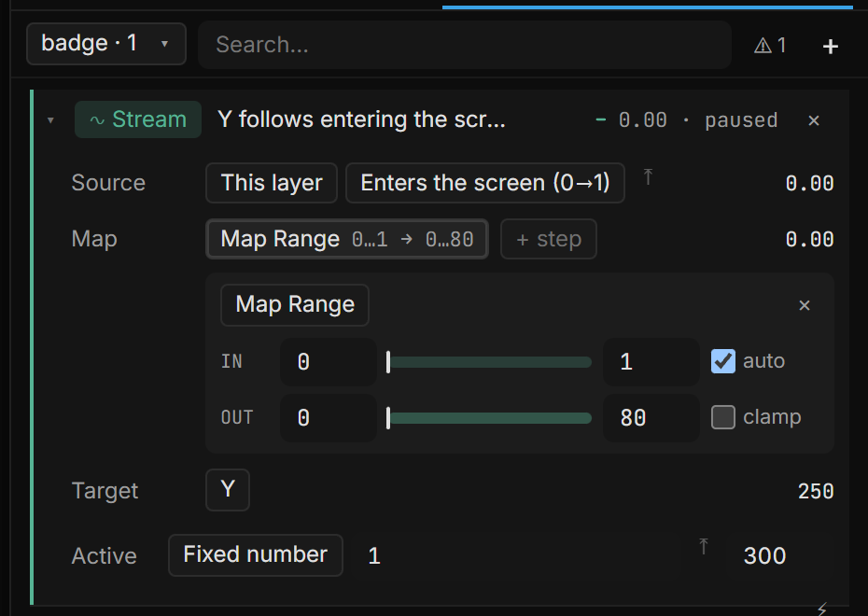Open the badge · 1 dropdown
Viewport: 868px width, 616px height.
[x=106, y=44]
